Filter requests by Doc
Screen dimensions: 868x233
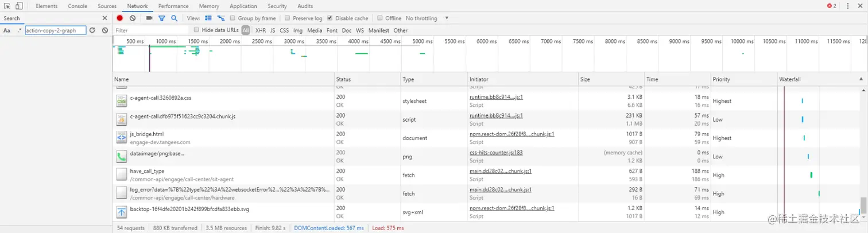click(347, 30)
